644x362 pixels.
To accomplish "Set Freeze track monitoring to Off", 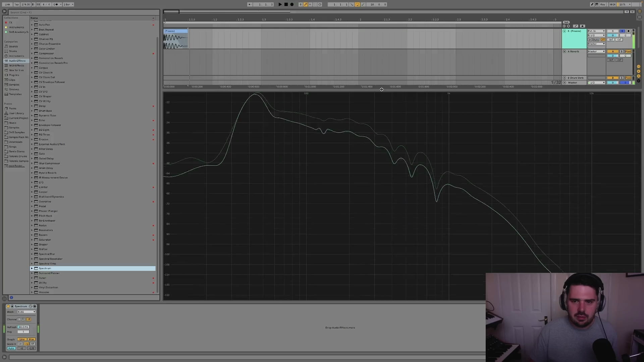I will click(x=603, y=40).
